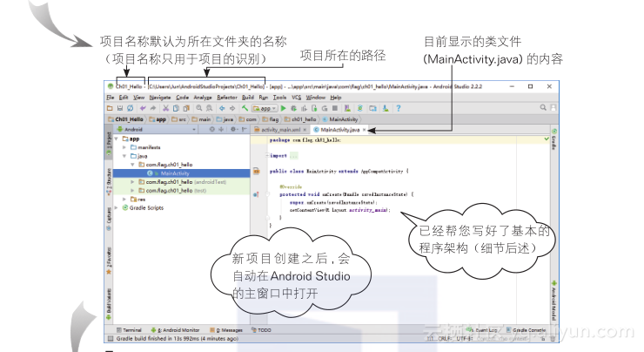
Task: Open the Terminal tool window button
Action: coord(129,330)
